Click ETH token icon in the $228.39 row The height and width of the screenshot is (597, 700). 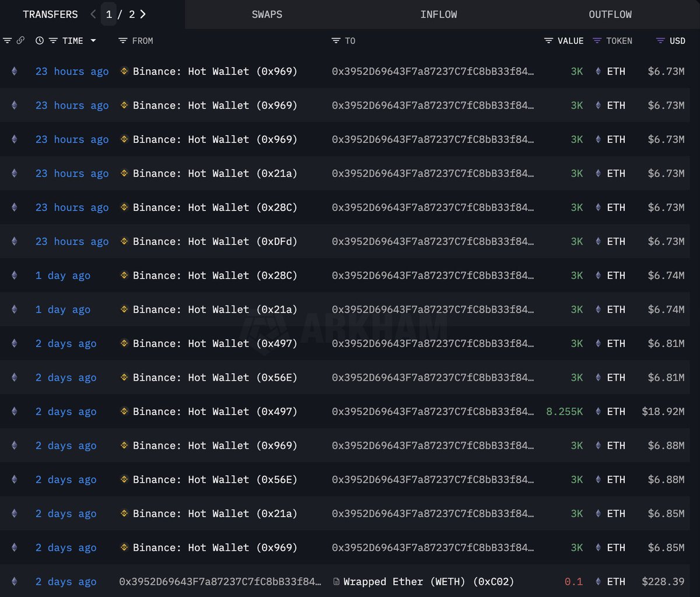(598, 581)
